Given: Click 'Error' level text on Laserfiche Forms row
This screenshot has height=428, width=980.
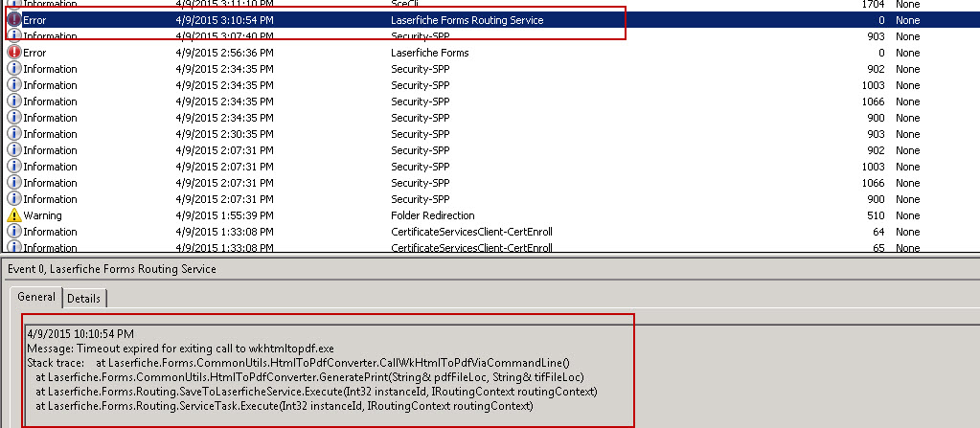Looking at the screenshot, I should 34,53.
